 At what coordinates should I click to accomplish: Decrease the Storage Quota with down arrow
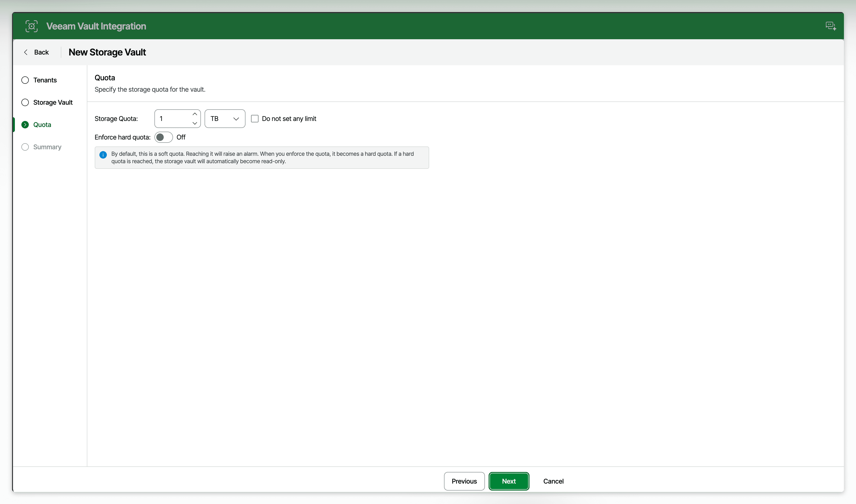tap(195, 123)
